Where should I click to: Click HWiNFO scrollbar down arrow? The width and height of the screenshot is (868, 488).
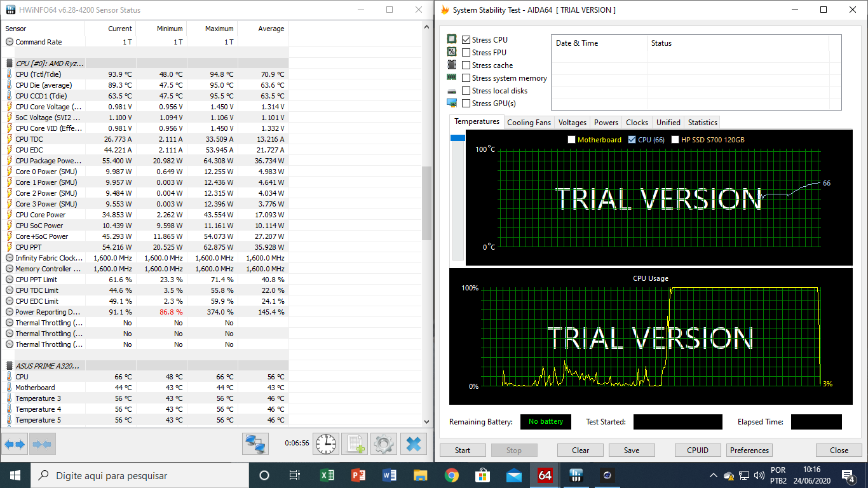pyautogui.click(x=426, y=421)
